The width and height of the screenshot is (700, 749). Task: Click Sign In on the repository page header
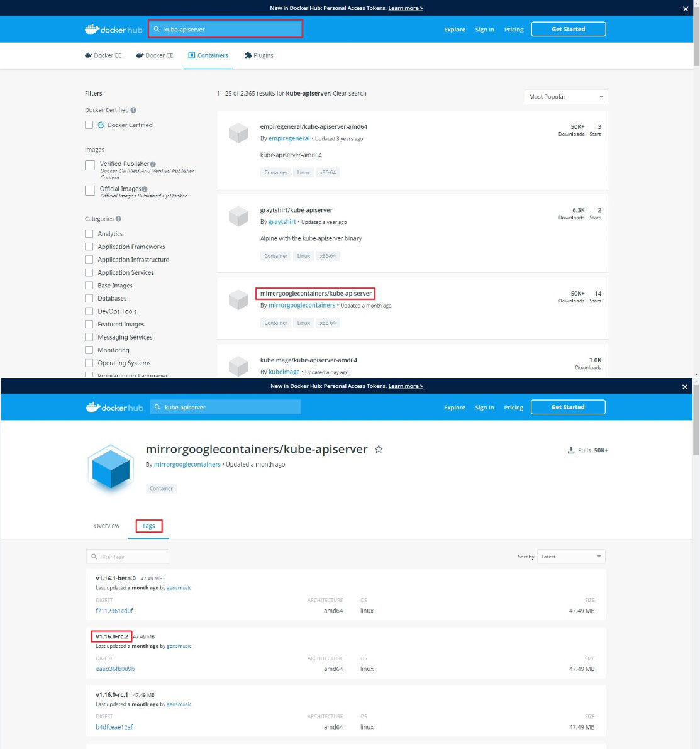[484, 408]
